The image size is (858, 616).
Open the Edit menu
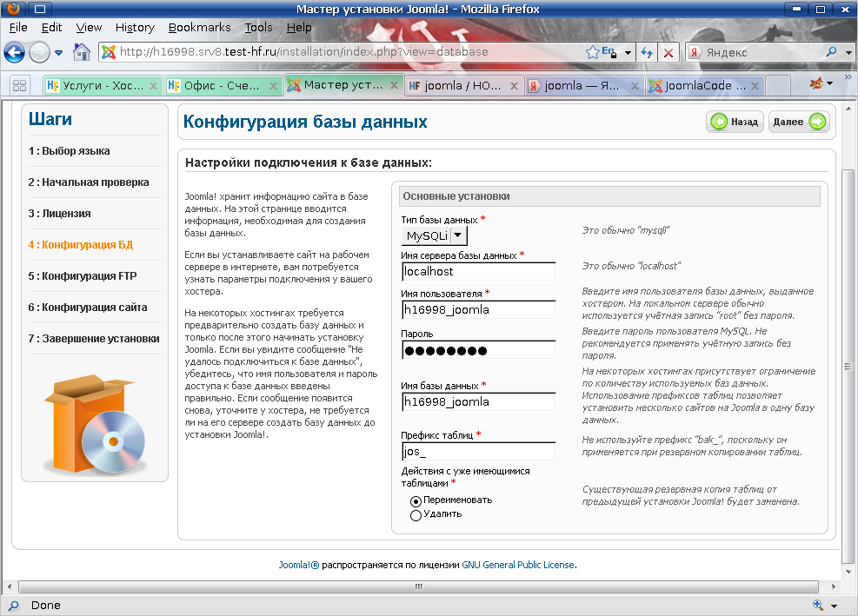[x=51, y=27]
